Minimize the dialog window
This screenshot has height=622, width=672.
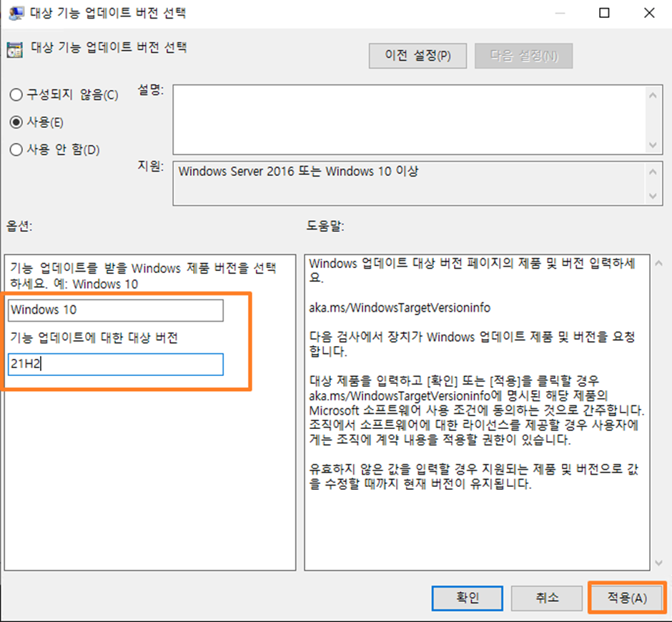coord(560,14)
